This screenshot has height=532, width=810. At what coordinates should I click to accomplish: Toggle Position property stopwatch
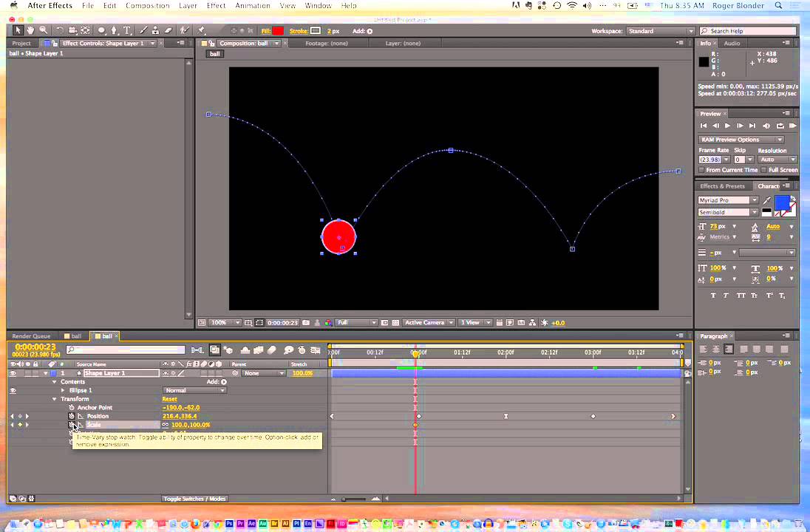pos(72,416)
